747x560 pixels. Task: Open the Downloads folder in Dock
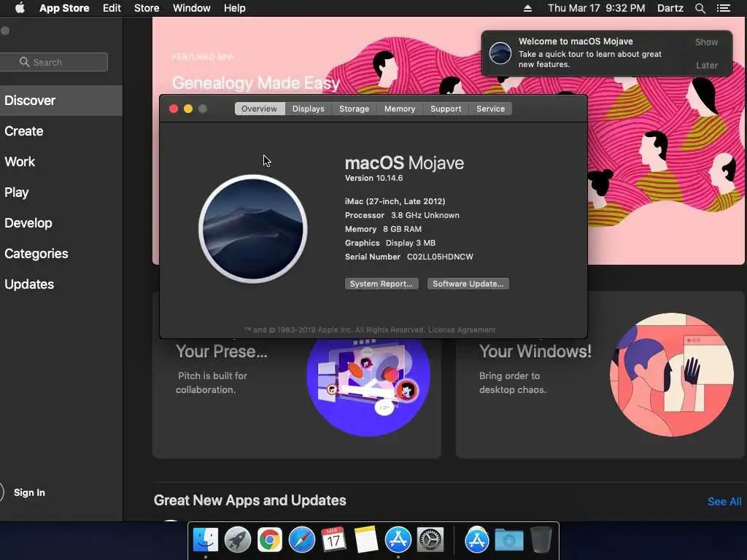coord(508,540)
